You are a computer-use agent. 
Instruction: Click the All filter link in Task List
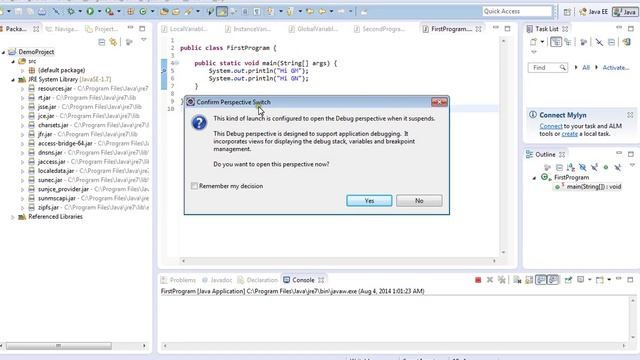click(586, 68)
